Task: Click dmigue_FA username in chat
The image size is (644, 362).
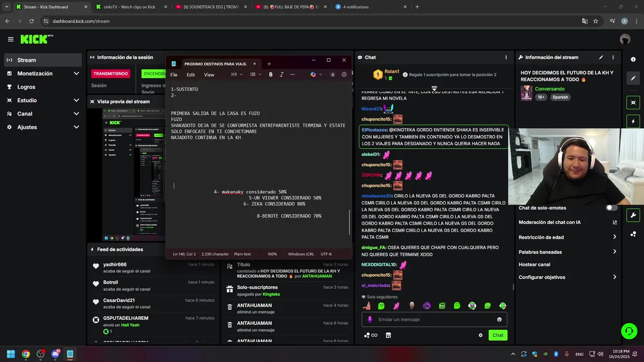Action: click(x=373, y=247)
